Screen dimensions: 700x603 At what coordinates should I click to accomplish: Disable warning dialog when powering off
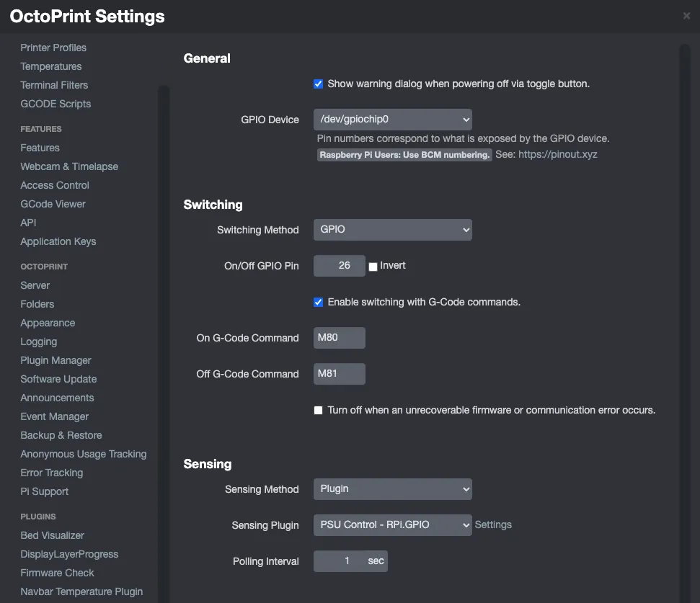click(x=318, y=84)
